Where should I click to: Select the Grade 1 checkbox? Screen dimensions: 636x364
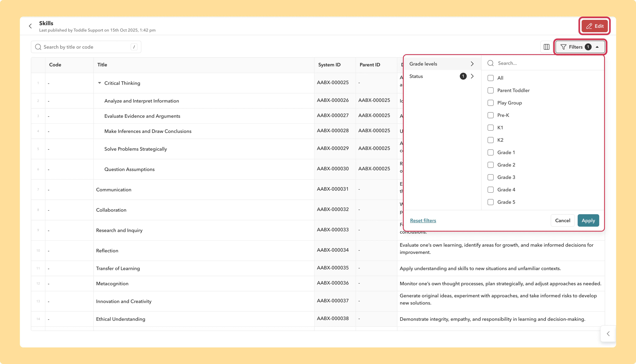491,153
